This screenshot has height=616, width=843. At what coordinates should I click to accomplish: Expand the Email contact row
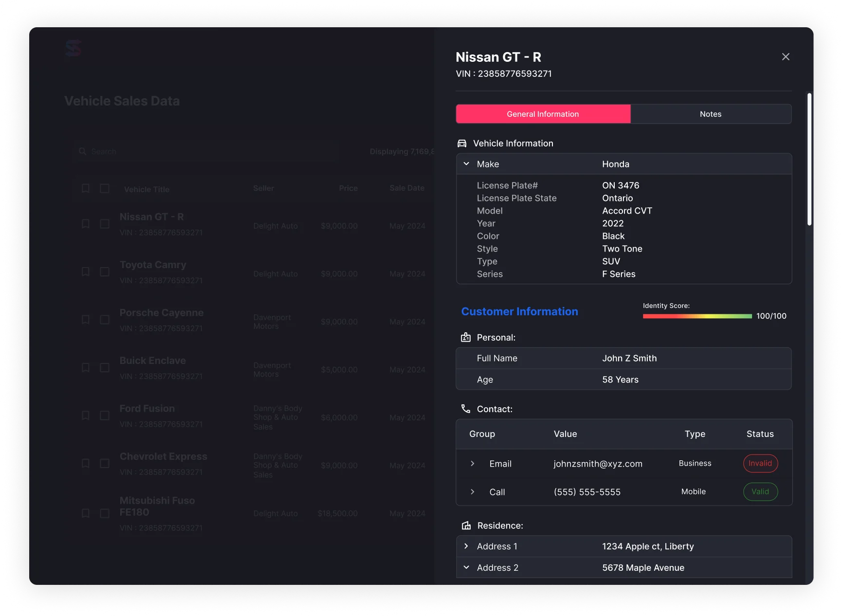pyautogui.click(x=472, y=464)
